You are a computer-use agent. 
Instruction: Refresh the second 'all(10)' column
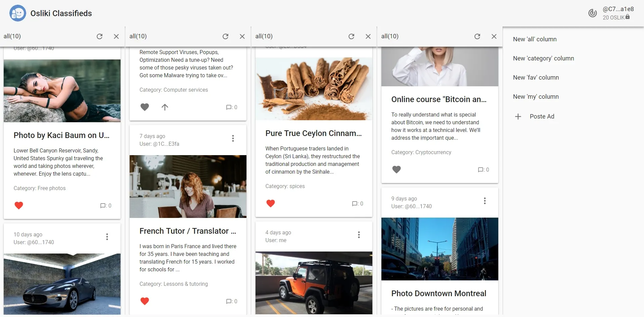point(225,36)
